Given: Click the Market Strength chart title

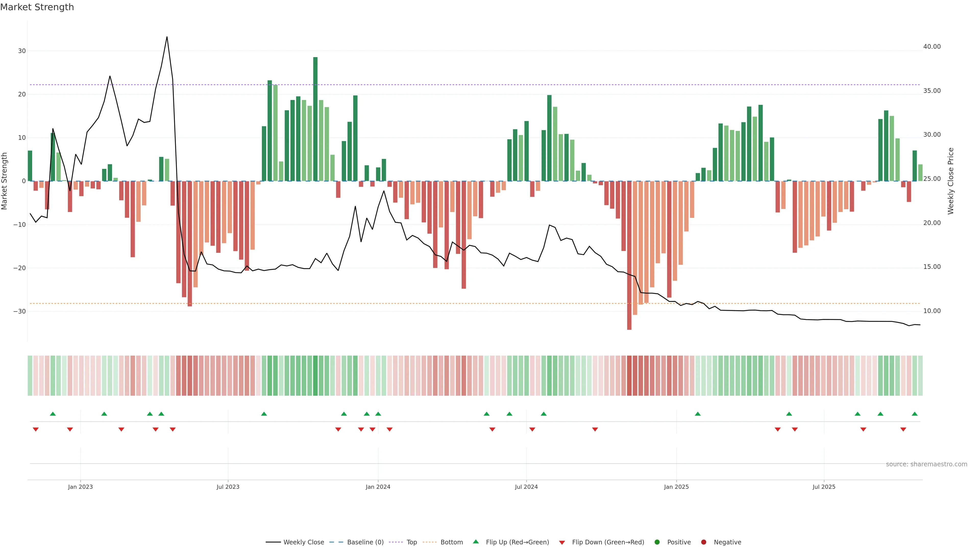Looking at the screenshot, I should [x=37, y=7].
